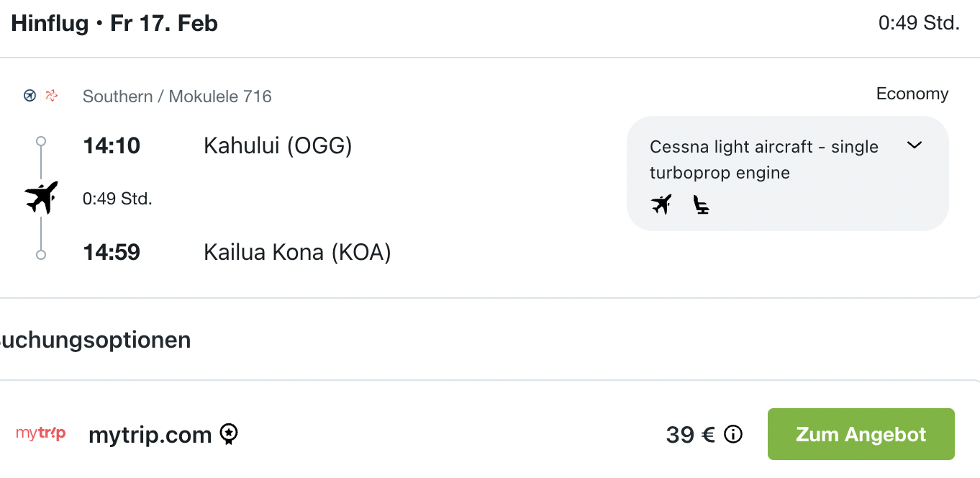Click the small plane icon in the aircraft box
980x478 pixels.
pos(661,204)
